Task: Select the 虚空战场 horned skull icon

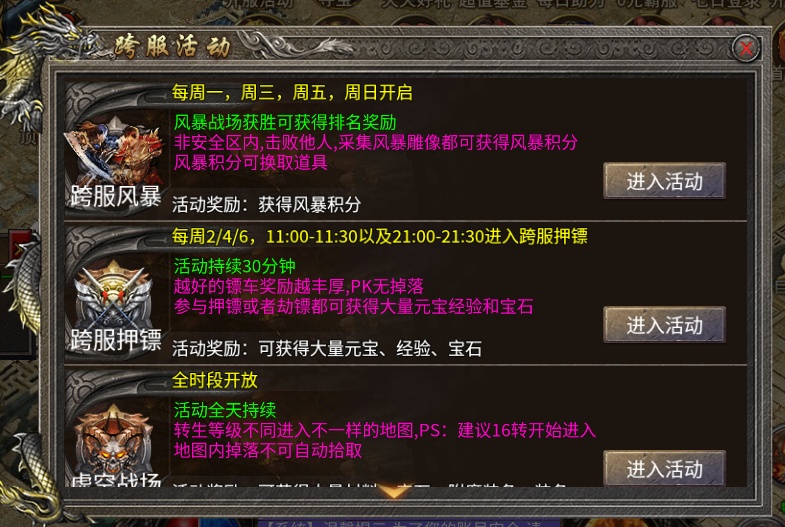Action: point(114,438)
